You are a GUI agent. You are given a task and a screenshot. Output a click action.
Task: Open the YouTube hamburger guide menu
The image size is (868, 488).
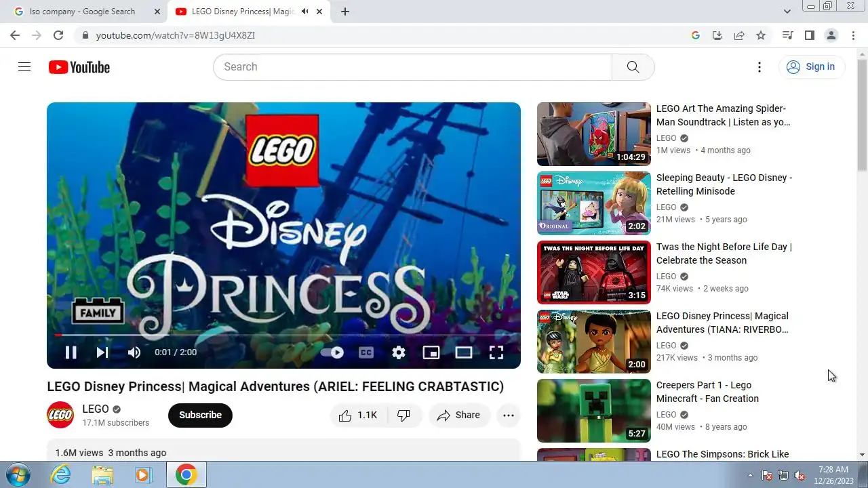coord(24,66)
